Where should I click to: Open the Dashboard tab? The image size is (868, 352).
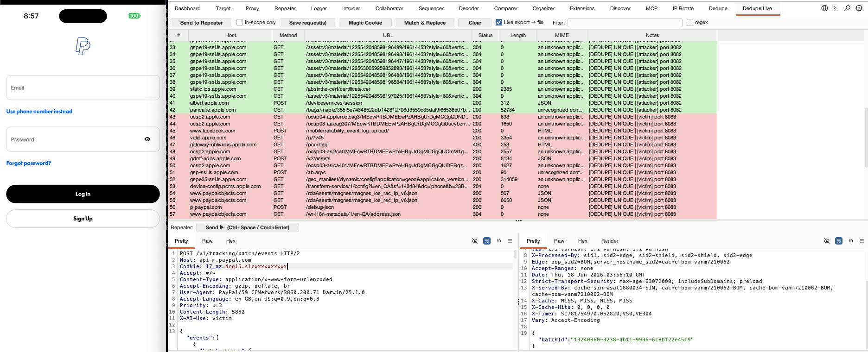pos(188,8)
